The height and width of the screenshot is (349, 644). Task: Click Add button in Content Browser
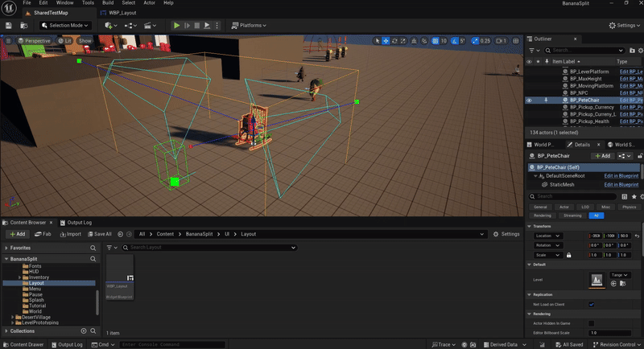pyautogui.click(x=16, y=234)
